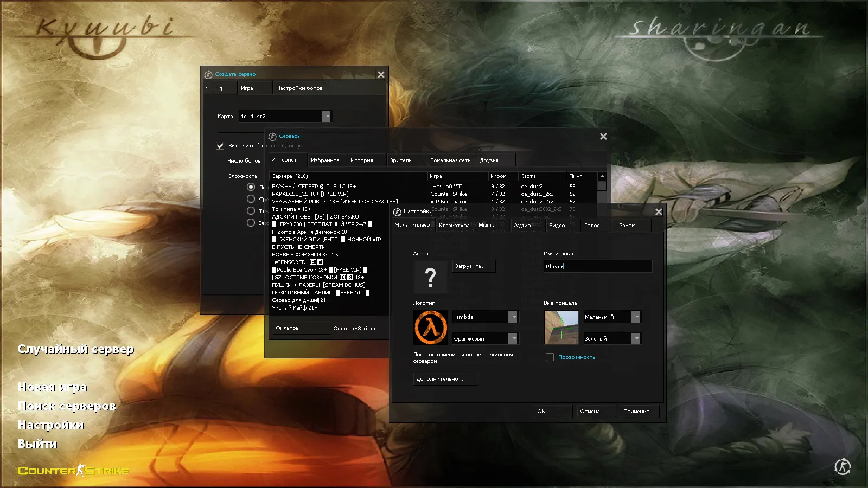Expand the Зеленый crosshair color dropdown
The image size is (868, 488).
(635, 339)
